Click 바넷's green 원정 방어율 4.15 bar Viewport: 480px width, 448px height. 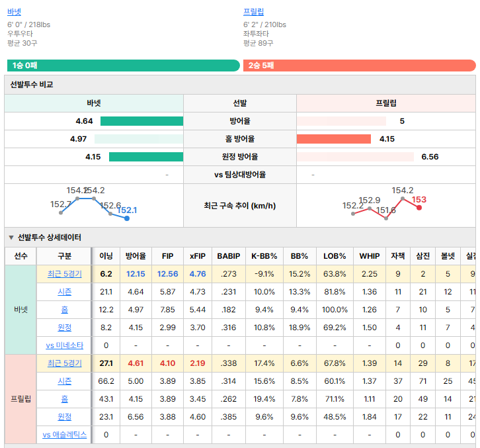(146, 157)
